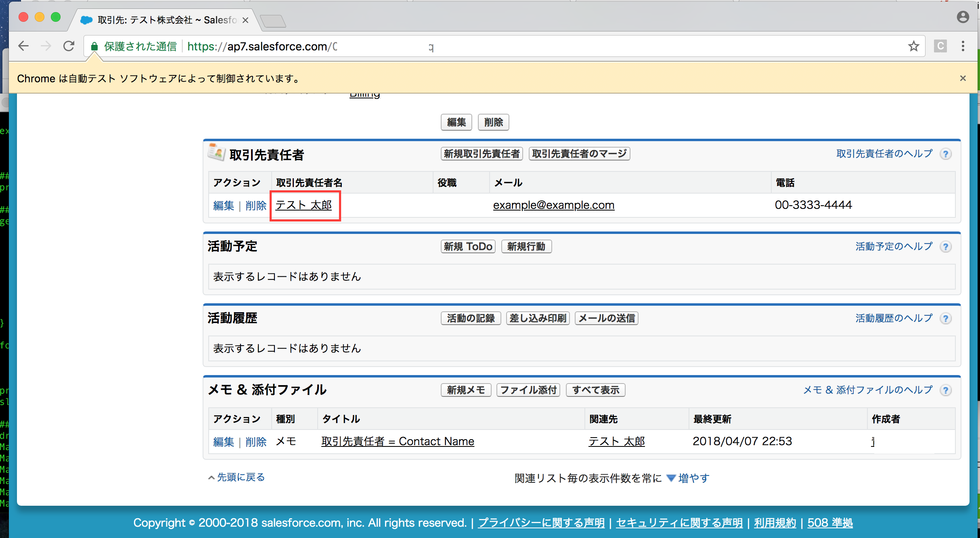Image resolution: width=980 pixels, height=538 pixels.
Task: Click タイトル column header in memo list
Action: click(341, 419)
